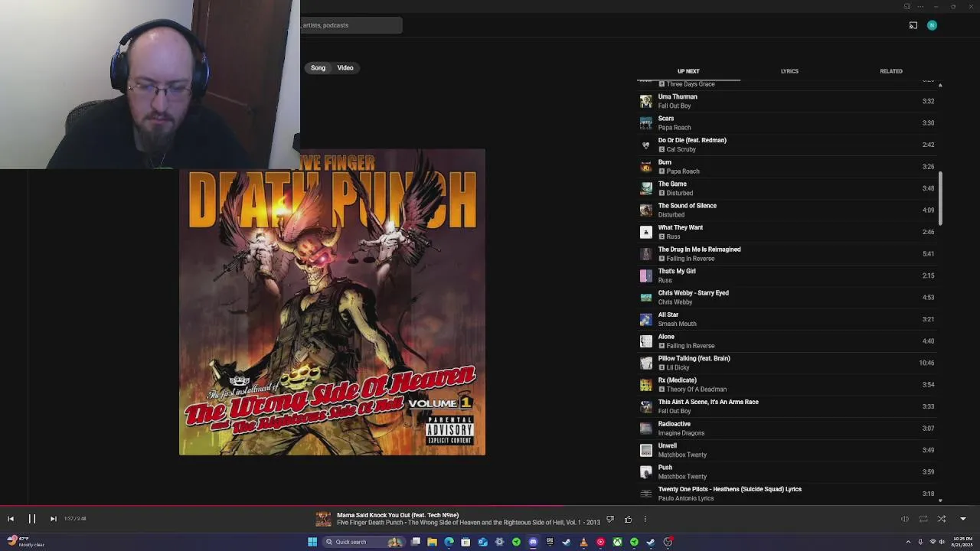This screenshot has width=980, height=551.
Task: Toggle repeat mode in player bar
Action: coord(923,519)
